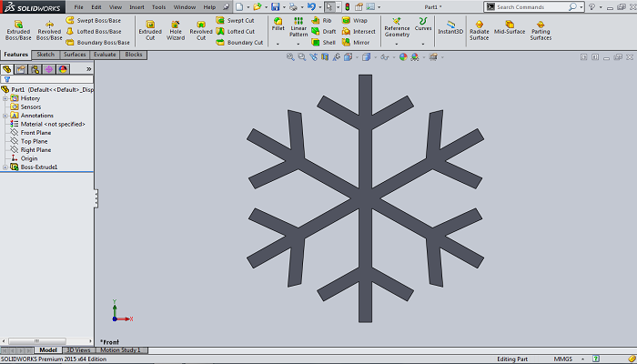Open the Insert menu
Screen dimensions: 637x364
coord(136,7)
